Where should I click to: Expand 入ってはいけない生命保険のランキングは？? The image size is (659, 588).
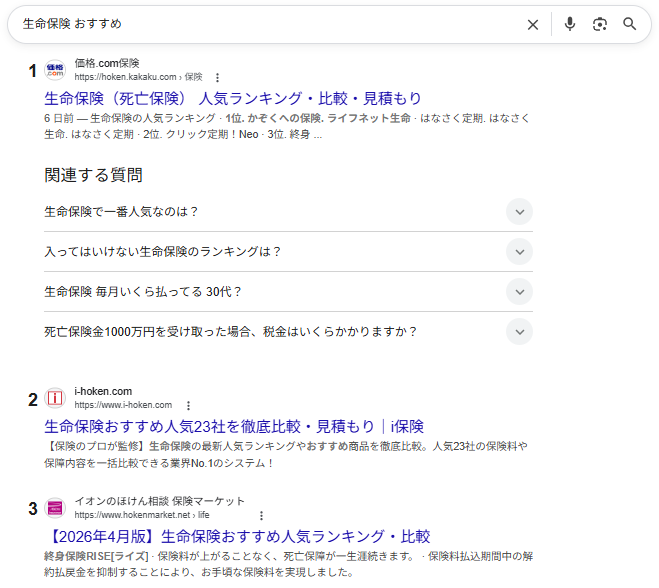519,252
